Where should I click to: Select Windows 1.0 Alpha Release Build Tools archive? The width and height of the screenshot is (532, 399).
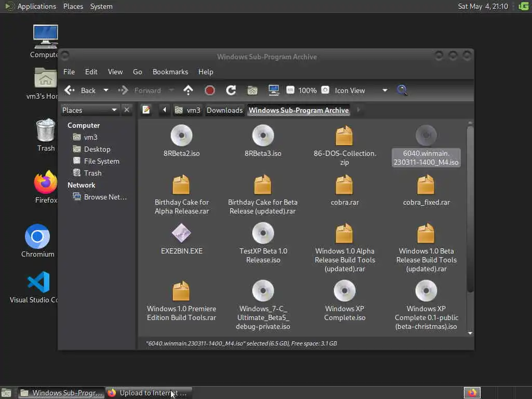[345, 248]
